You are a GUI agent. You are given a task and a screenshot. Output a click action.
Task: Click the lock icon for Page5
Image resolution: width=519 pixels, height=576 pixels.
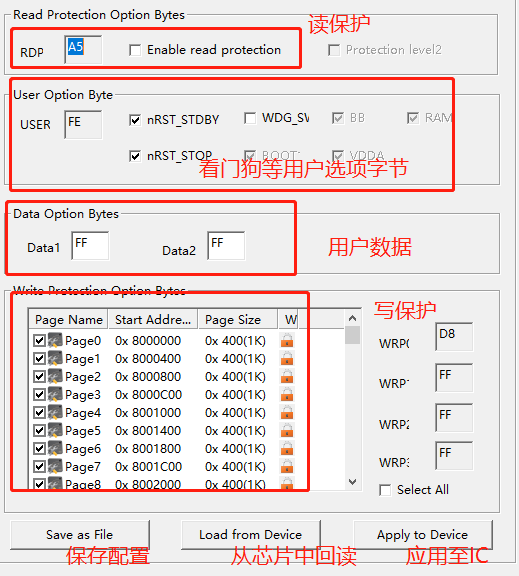click(x=287, y=430)
